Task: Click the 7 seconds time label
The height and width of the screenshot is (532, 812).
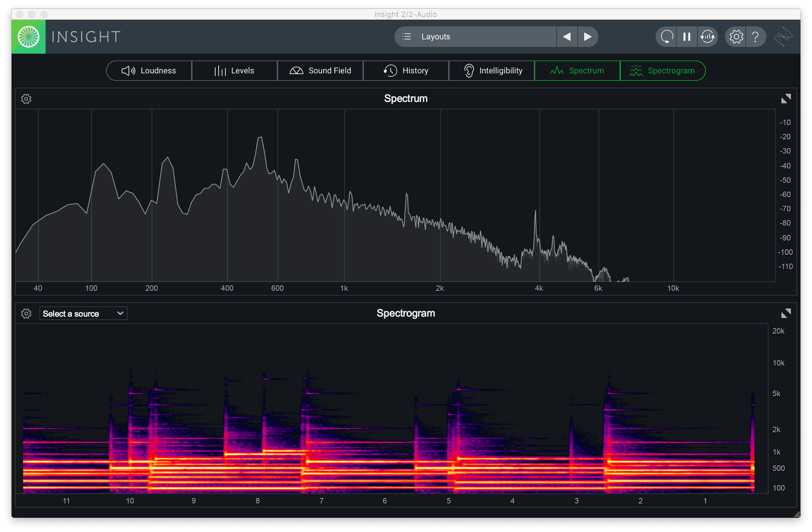Action: point(321,501)
